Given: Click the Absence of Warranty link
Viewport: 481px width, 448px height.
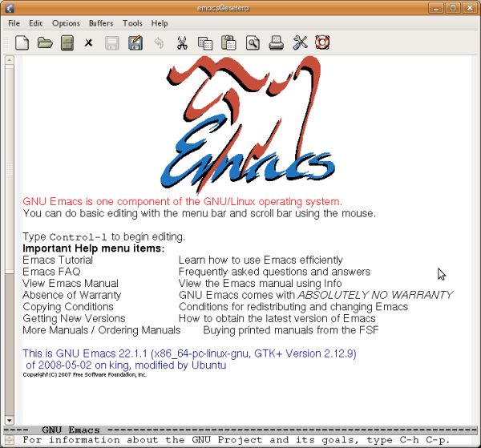Looking at the screenshot, I should pyautogui.click(x=72, y=295).
